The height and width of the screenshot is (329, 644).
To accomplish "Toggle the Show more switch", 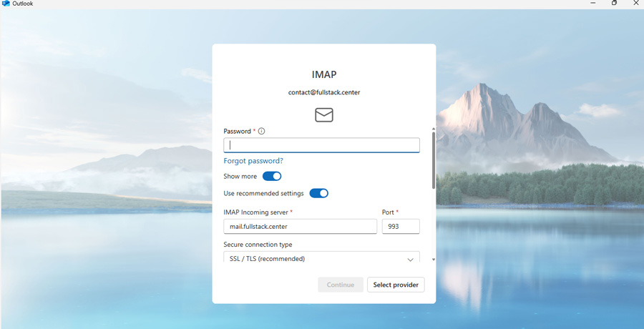I will 272,176.
